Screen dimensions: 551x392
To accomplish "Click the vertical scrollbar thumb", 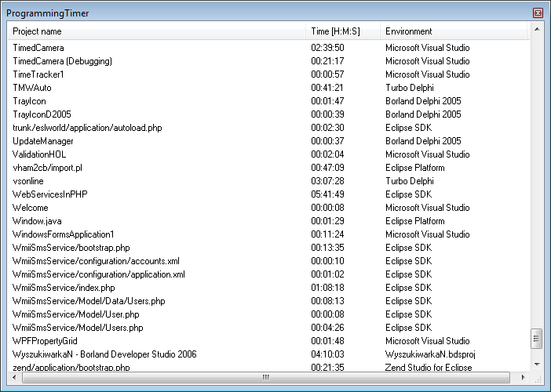I will pyautogui.click(x=537, y=339).
